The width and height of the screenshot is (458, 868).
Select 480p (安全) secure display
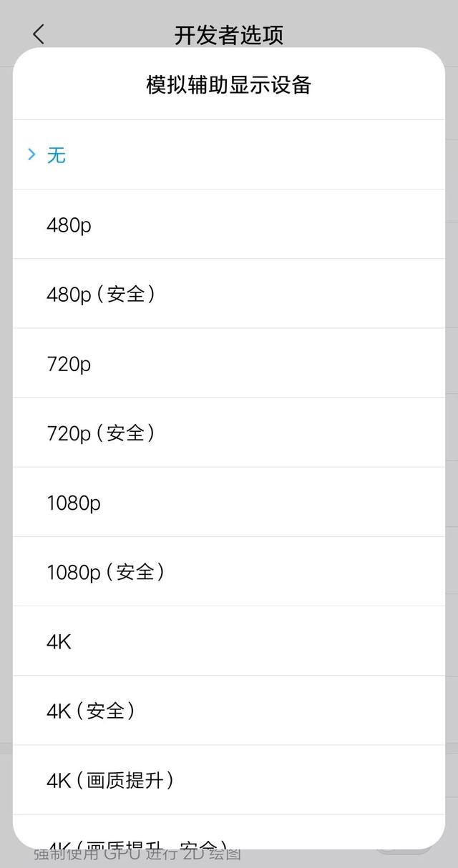[x=100, y=294]
